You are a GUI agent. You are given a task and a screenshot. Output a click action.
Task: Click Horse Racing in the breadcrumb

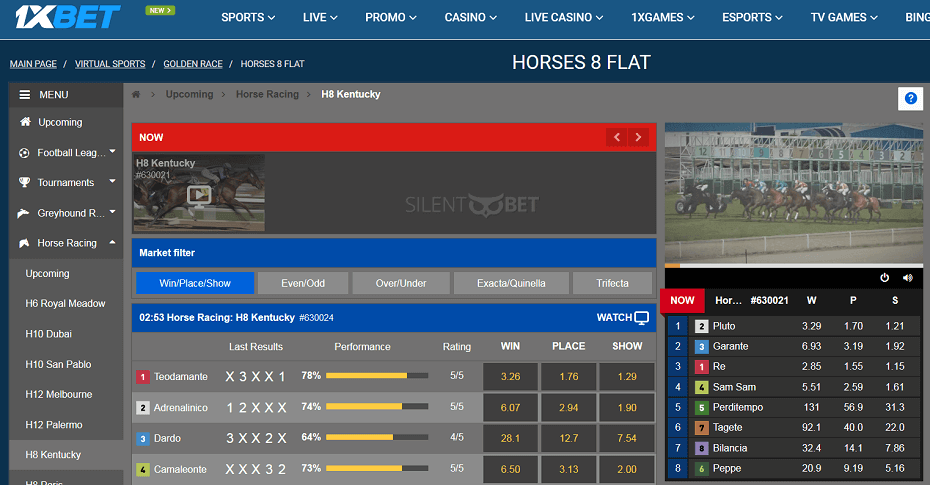point(267,94)
